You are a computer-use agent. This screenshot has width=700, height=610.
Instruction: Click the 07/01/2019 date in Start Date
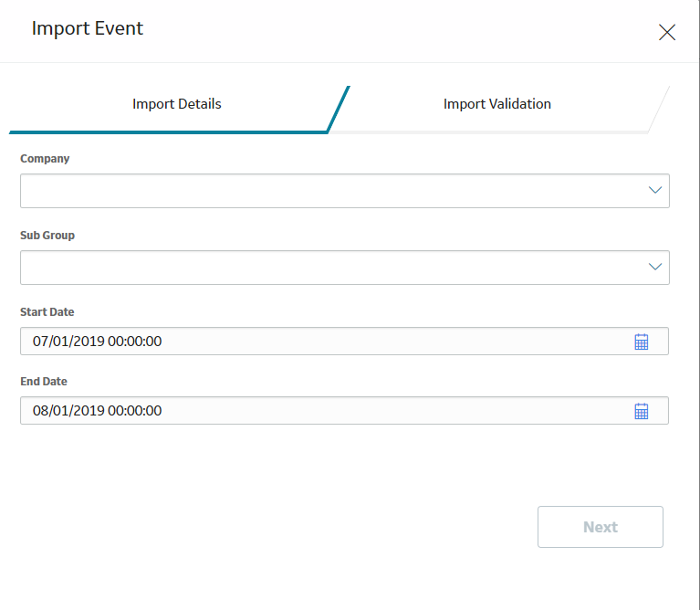(x=68, y=342)
